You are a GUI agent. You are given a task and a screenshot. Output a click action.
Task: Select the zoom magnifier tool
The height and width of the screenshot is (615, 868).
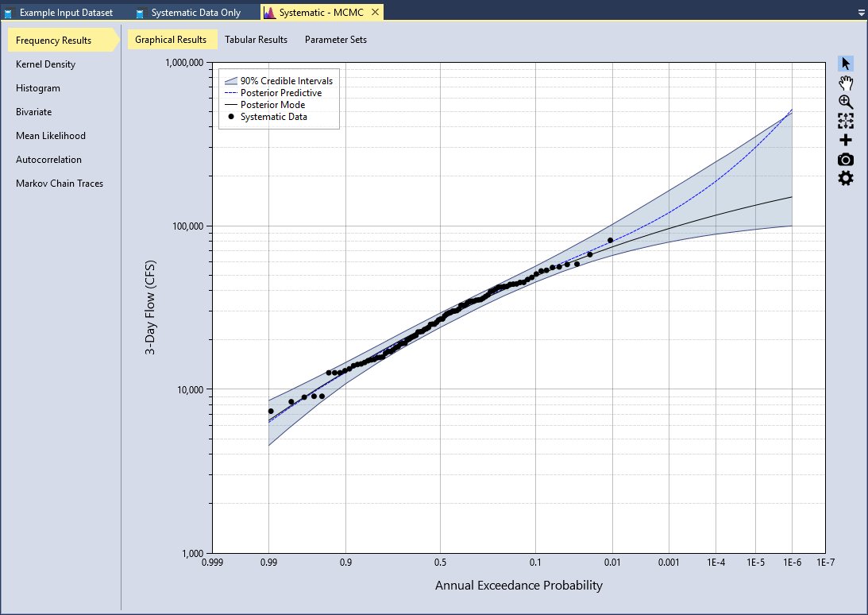click(x=846, y=102)
